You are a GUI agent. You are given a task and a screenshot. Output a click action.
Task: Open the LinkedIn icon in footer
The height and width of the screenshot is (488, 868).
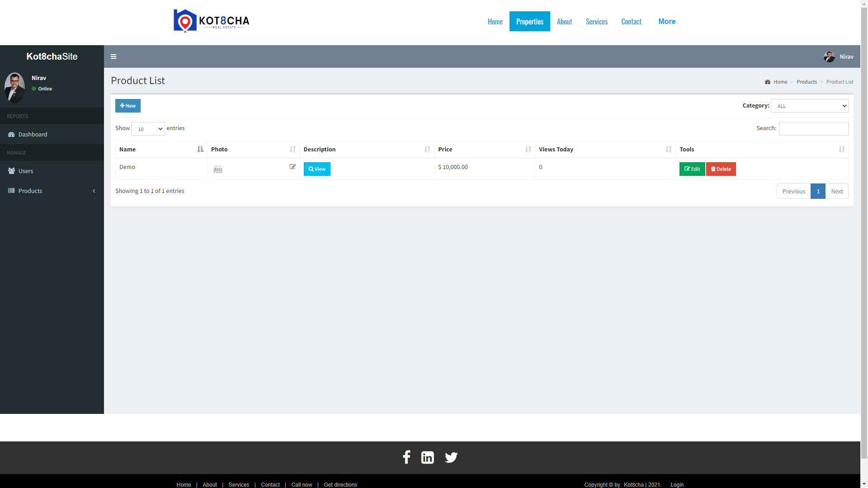[427, 457]
